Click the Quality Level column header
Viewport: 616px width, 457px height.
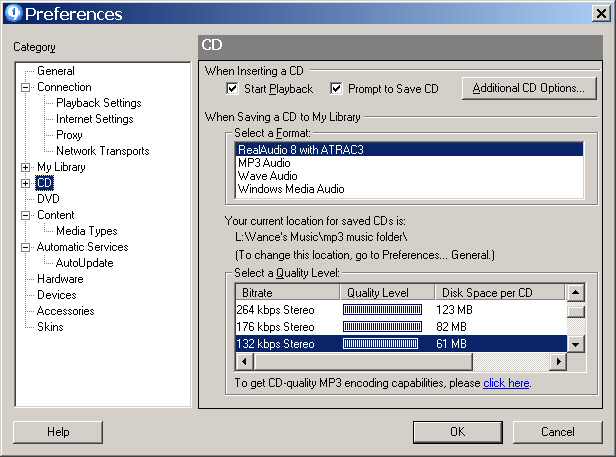387,293
